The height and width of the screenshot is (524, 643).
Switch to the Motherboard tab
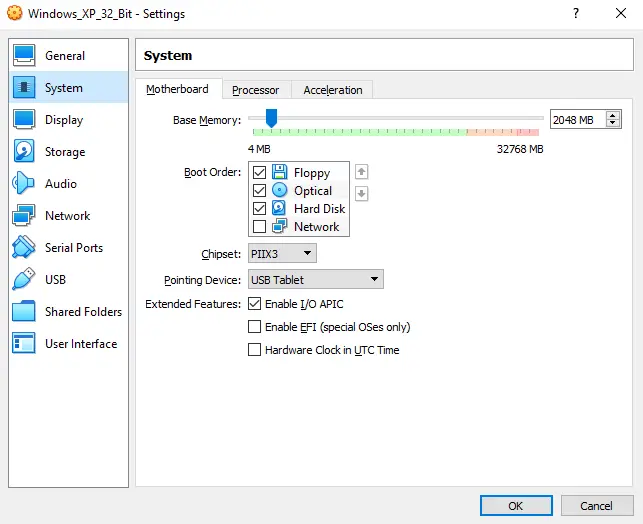tap(178, 89)
